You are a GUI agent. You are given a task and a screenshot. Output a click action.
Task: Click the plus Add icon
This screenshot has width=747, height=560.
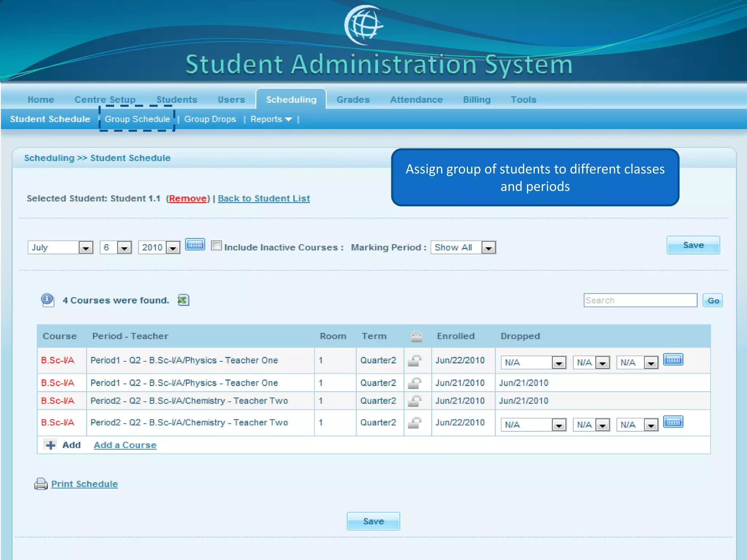[51, 445]
